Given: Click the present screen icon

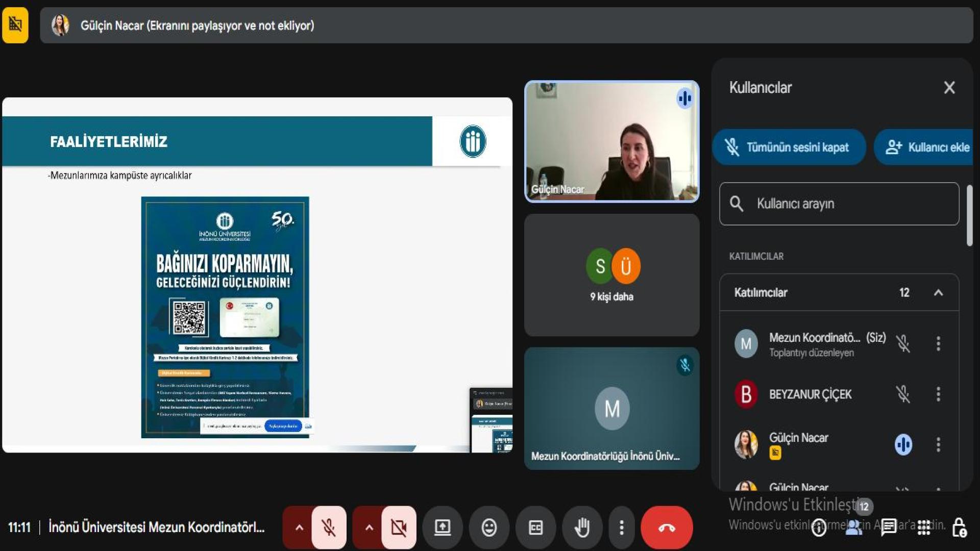Looking at the screenshot, I should pos(443,528).
